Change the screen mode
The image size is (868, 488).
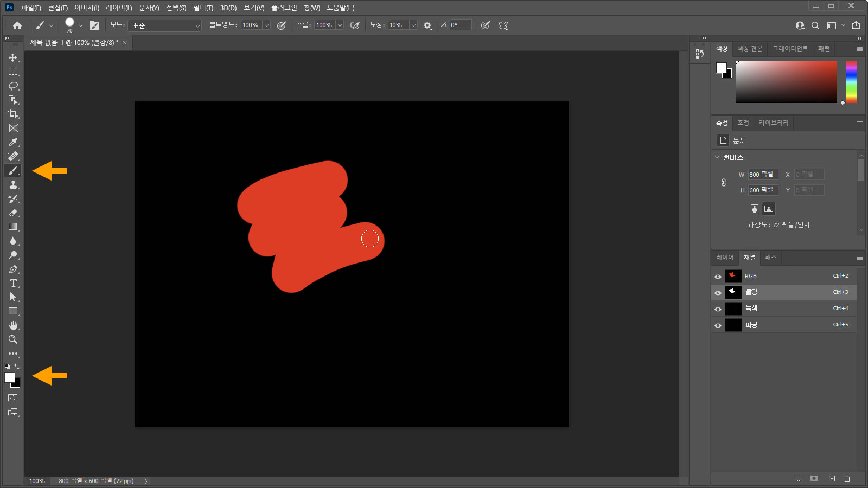[x=13, y=412]
